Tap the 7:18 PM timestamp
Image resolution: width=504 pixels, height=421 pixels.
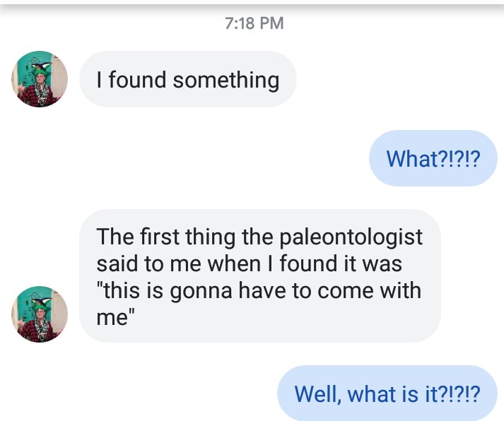point(254,23)
